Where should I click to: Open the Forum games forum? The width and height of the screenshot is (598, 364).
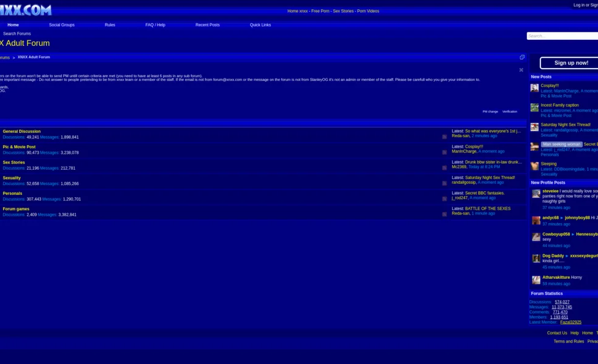pos(16,209)
